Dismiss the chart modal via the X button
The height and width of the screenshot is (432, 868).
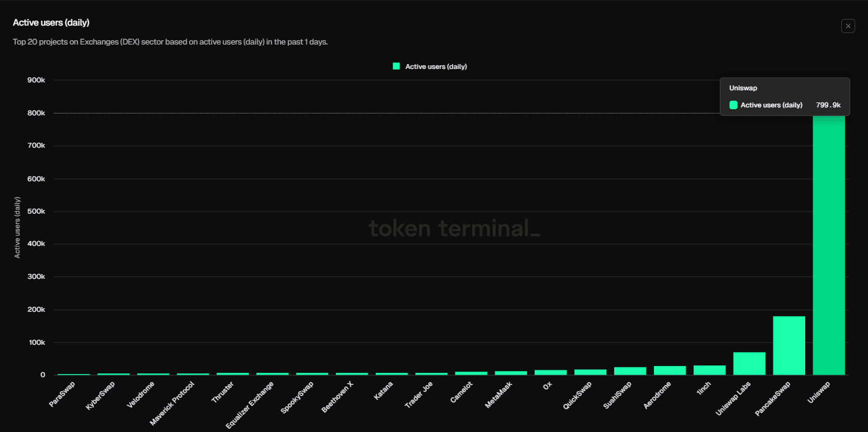(848, 26)
